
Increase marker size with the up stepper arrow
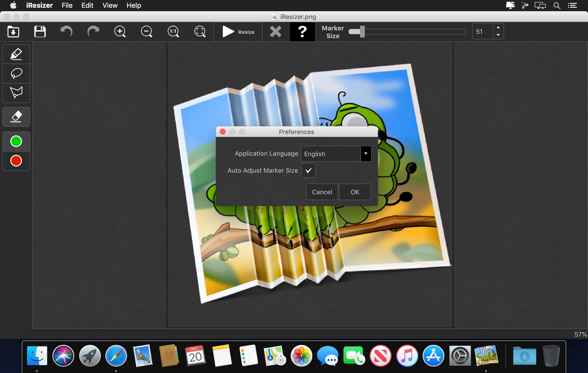click(x=498, y=28)
